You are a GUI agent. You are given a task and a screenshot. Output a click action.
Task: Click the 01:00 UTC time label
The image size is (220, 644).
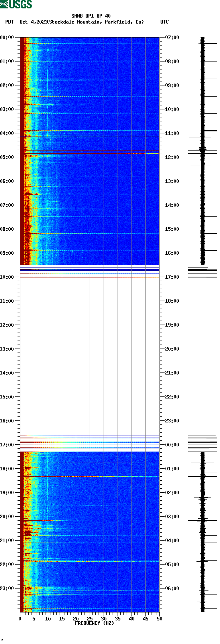(172, 469)
